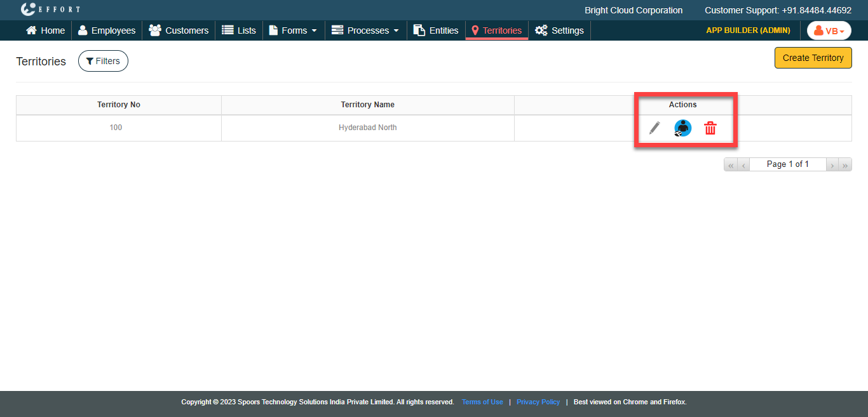Expand the Processes dropdown menu
Image resolution: width=868 pixels, height=417 pixels.
[365, 30]
